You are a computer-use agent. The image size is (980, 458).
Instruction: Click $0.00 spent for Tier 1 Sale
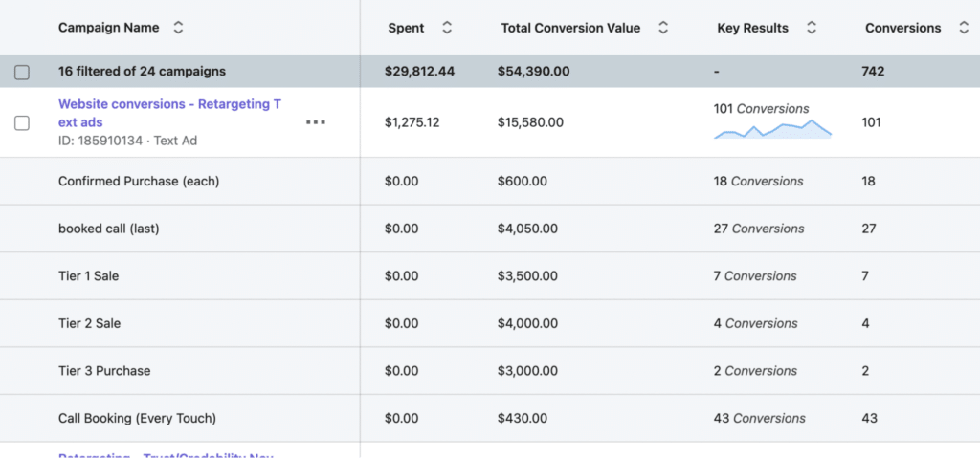pyautogui.click(x=401, y=275)
